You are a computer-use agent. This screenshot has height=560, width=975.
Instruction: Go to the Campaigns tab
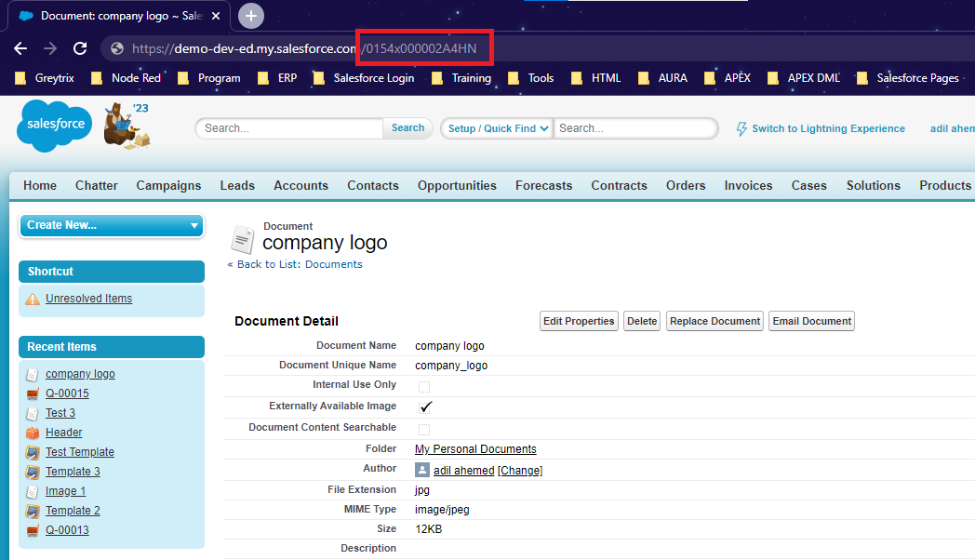coord(168,186)
